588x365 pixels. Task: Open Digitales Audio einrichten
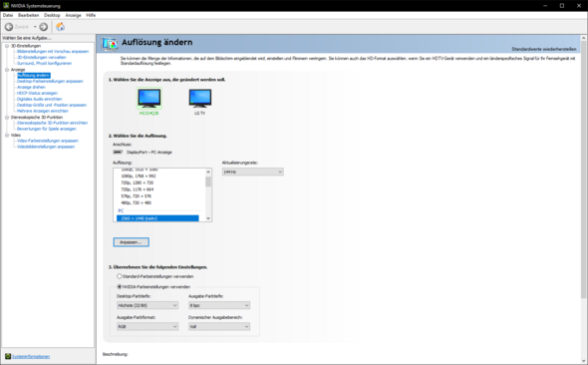coord(40,99)
